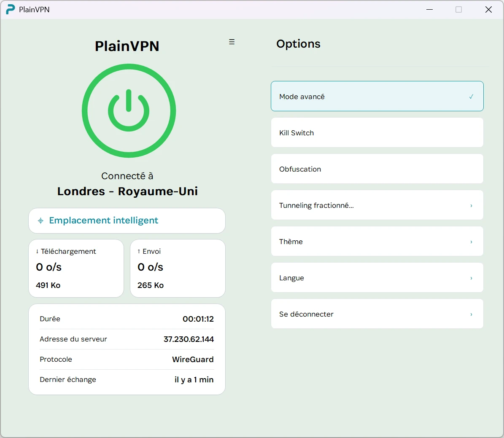This screenshot has width=504, height=438.
Task: Click the 491 Ko download total
Action: (48, 285)
